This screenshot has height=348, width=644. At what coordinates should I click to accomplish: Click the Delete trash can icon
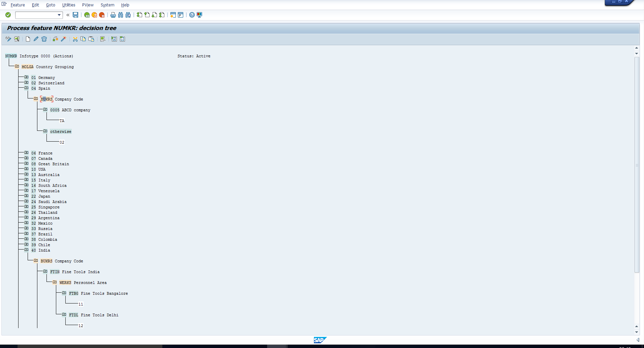tap(44, 39)
